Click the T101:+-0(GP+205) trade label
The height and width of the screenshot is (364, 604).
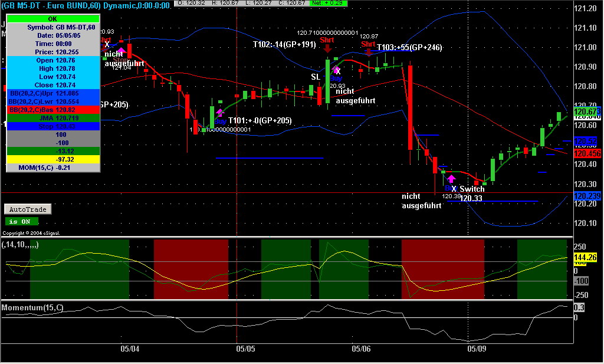pos(260,120)
